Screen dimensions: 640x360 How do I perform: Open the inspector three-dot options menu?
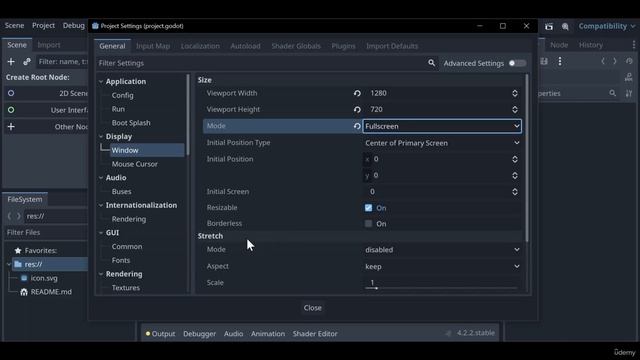click(560, 61)
